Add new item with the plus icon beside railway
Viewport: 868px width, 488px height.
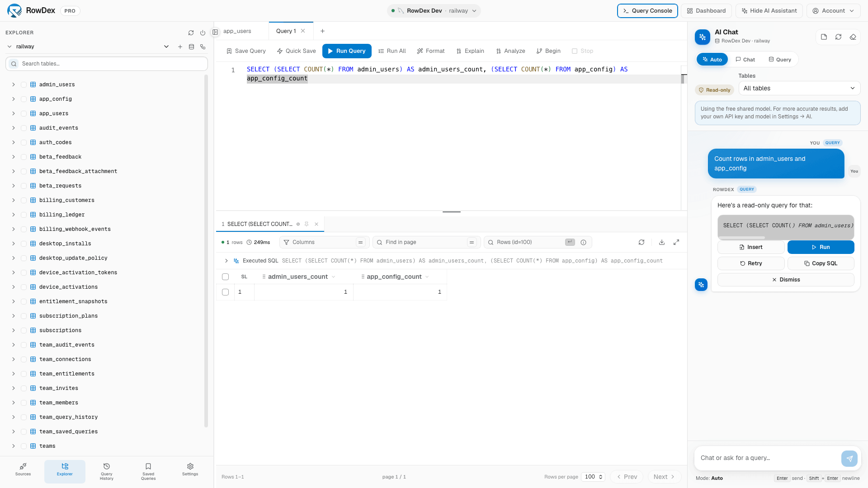coord(180,47)
